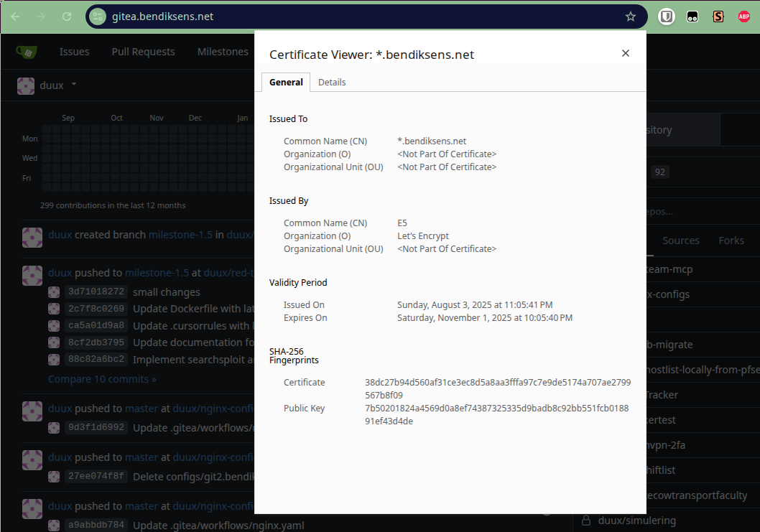Click the address bar URL gitea.bendiksens.net
The image size is (760, 532).
point(163,17)
